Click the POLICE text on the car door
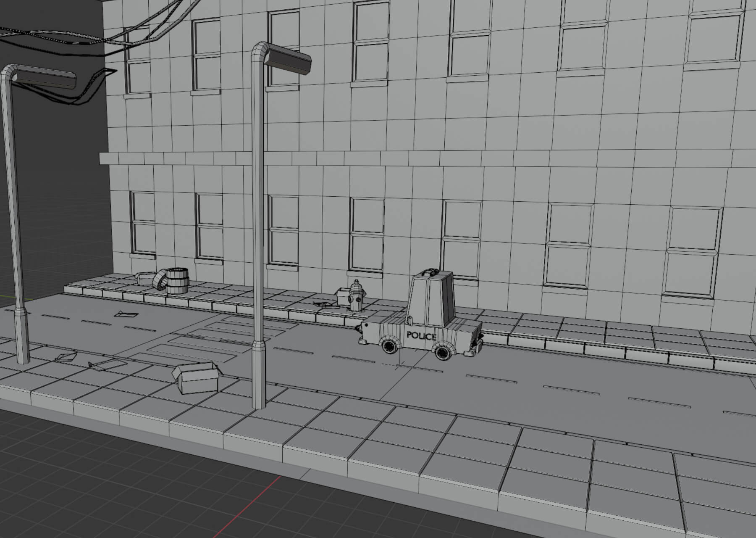 tap(421, 336)
